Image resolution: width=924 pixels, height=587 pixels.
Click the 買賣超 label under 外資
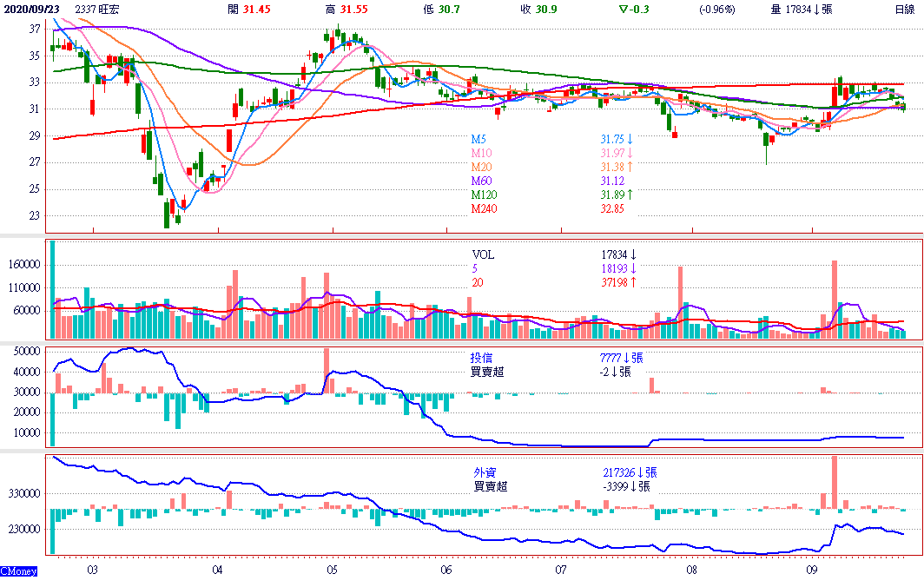click(489, 485)
